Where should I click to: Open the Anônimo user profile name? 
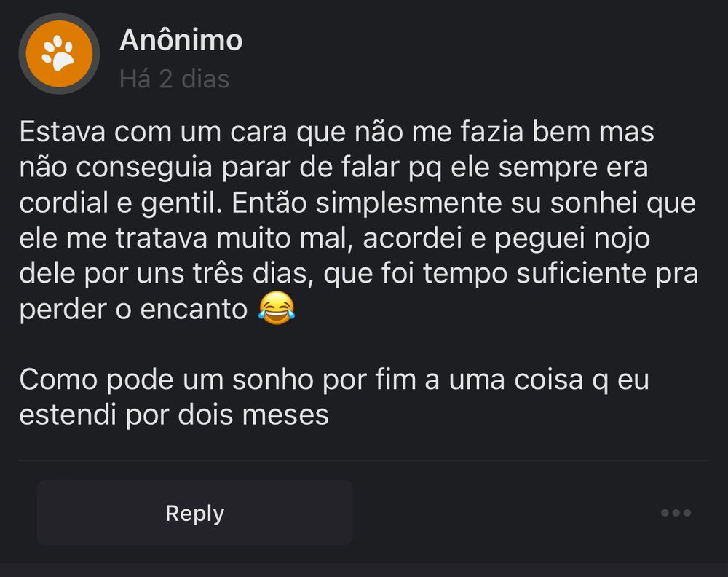click(x=181, y=41)
